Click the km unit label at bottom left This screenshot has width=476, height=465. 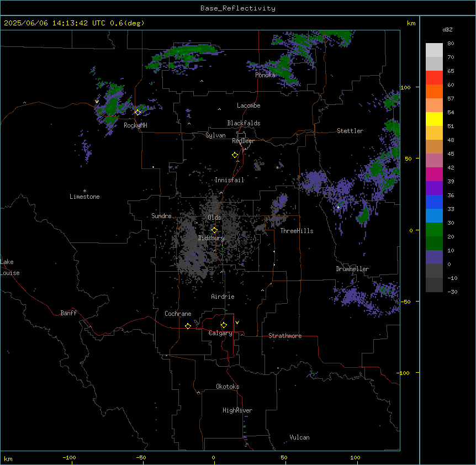(x=8, y=458)
